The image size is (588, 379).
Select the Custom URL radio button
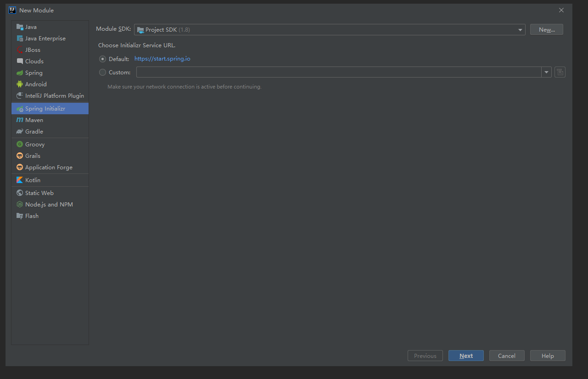click(102, 72)
